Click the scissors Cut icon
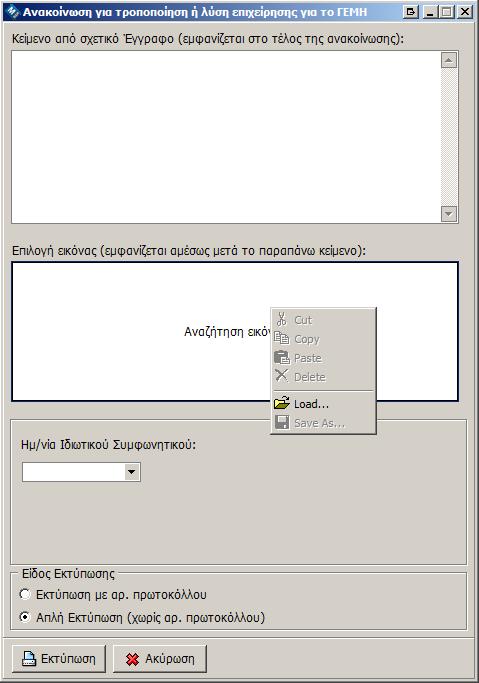479x683 pixels. pos(282,319)
